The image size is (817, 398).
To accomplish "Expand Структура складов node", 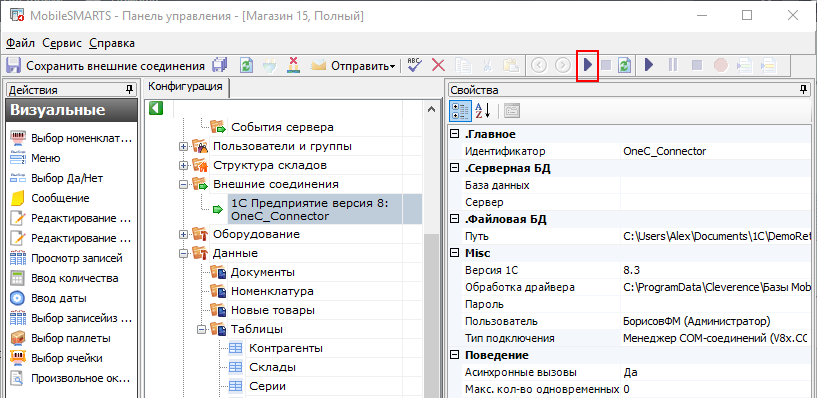I will (183, 166).
